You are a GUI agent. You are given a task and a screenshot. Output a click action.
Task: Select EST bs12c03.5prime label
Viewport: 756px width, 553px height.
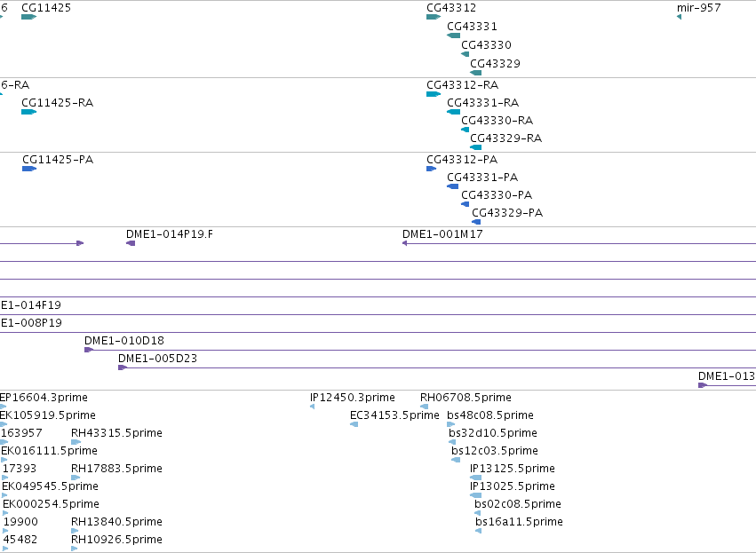(495, 451)
